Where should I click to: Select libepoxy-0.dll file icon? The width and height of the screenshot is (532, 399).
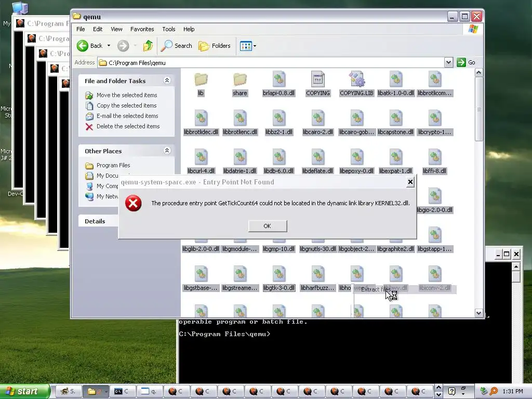(356, 157)
